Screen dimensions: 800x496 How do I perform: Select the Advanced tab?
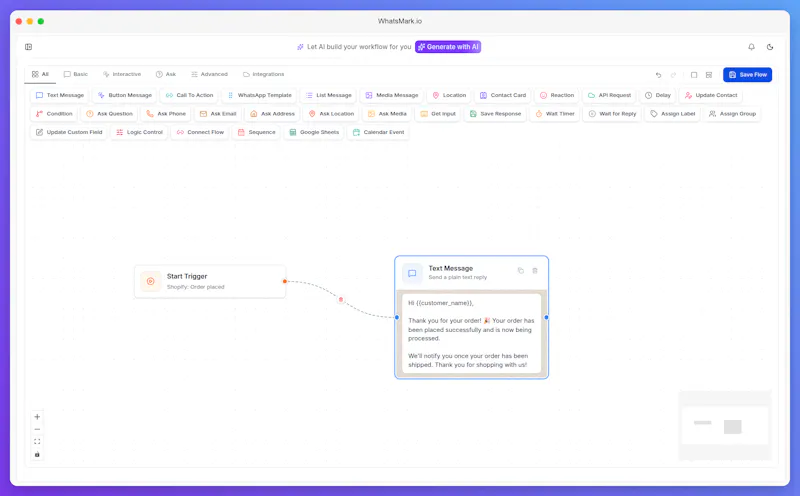tap(209, 75)
